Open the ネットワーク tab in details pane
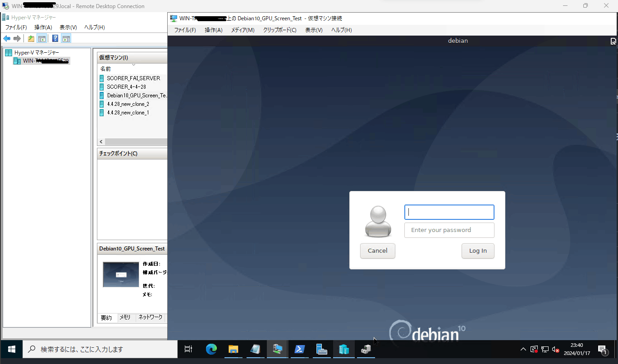618x364 pixels. pos(151,318)
